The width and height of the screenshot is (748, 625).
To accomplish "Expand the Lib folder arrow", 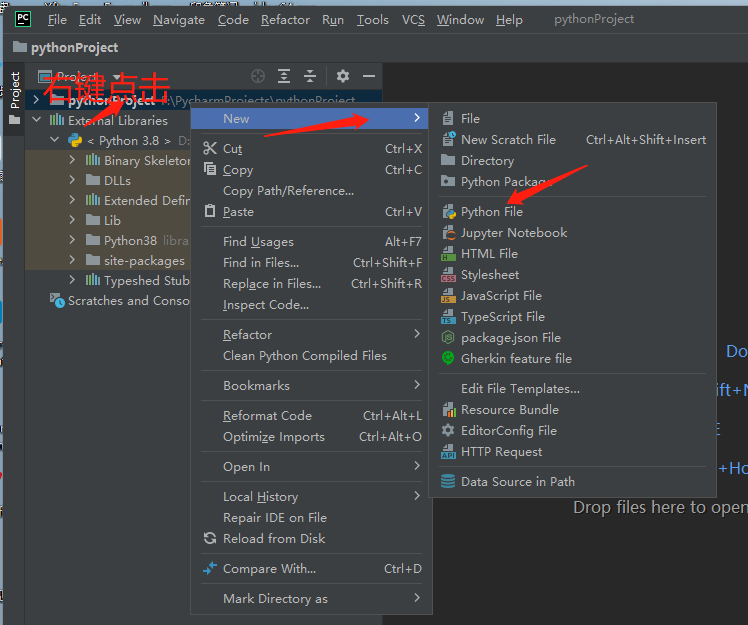I will point(73,219).
